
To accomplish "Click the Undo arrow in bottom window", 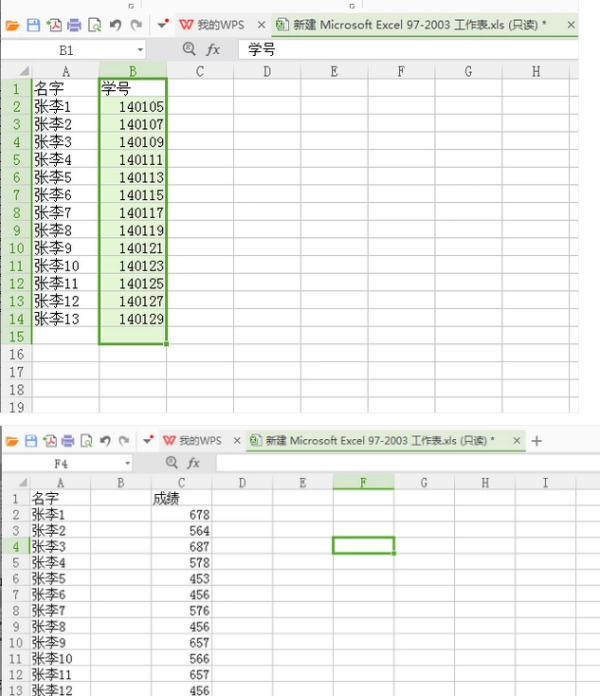I will click(105, 441).
